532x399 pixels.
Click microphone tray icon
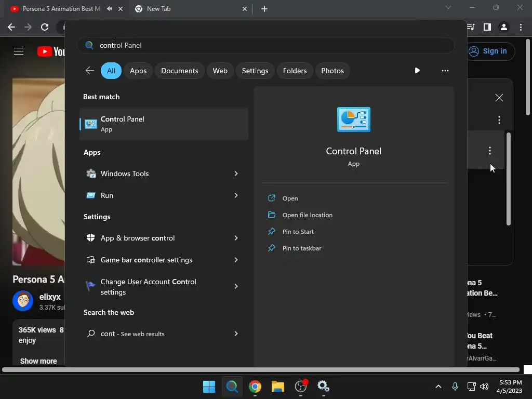tap(455, 387)
